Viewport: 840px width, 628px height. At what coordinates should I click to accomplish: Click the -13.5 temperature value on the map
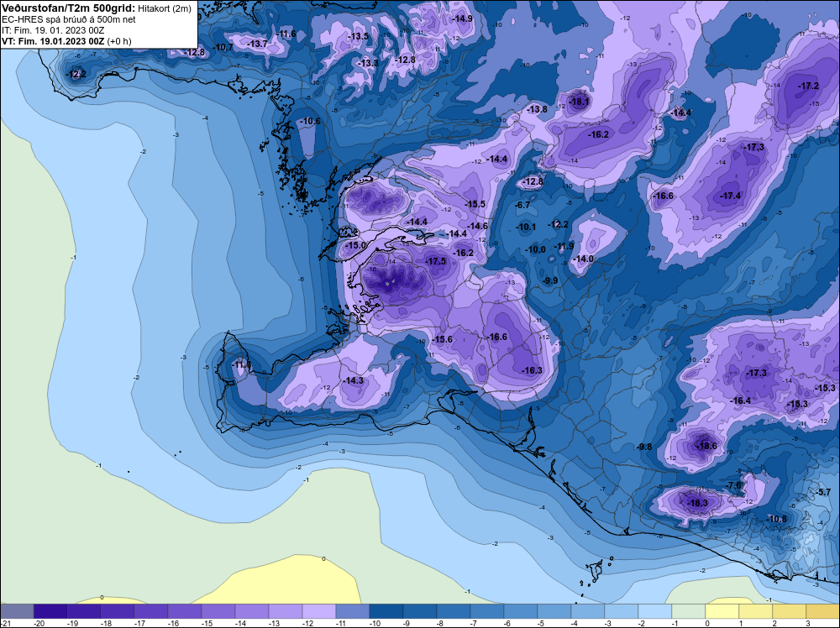359,36
